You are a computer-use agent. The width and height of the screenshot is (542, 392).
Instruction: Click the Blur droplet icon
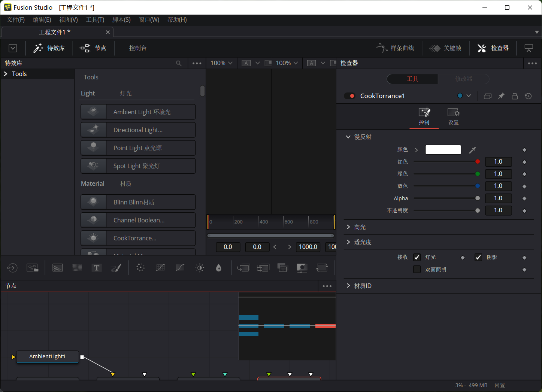pyautogui.click(x=219, y=268)
